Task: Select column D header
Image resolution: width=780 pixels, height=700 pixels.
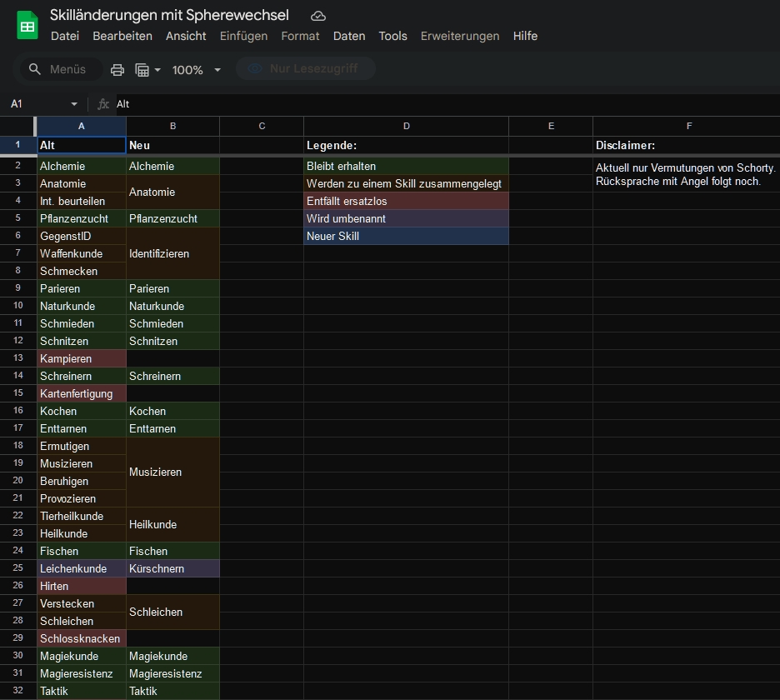Action: [406, 126]
